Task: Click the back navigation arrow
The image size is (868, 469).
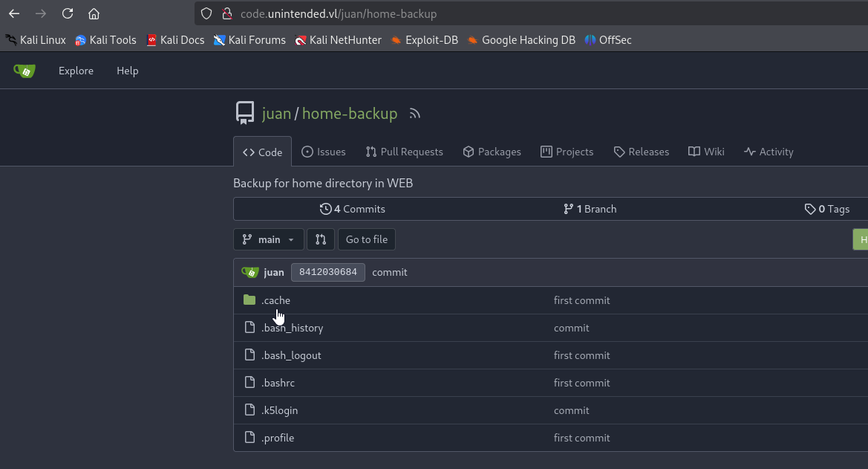Action: tap(14, 13)
